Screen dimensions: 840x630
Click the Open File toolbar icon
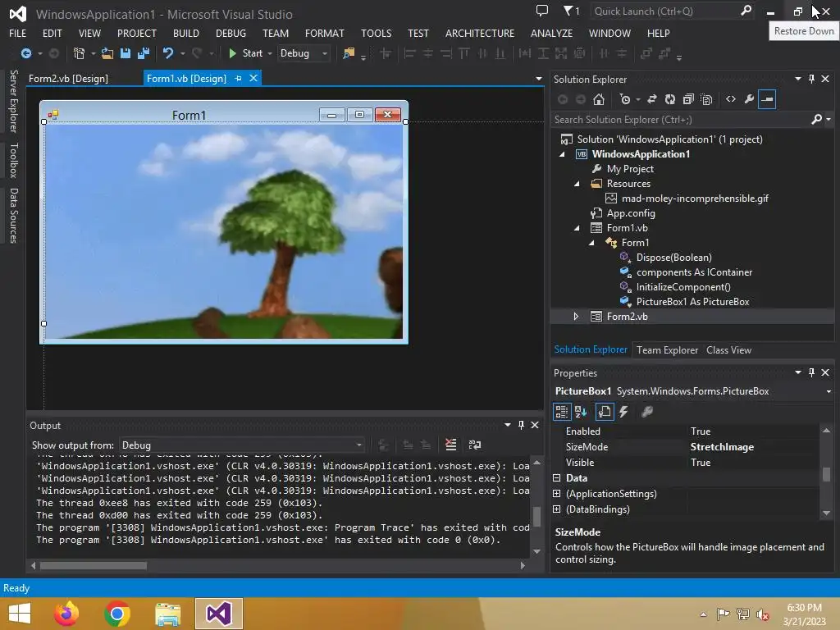(x=107, y=53)
